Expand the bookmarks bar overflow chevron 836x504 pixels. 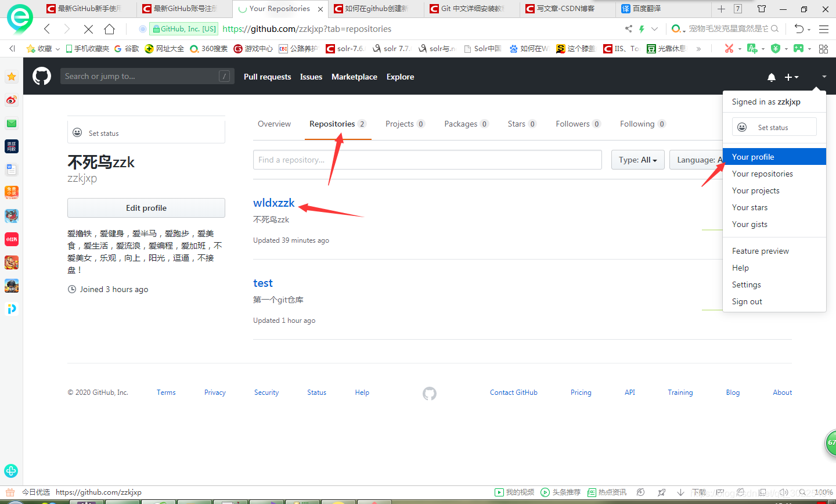698,49
